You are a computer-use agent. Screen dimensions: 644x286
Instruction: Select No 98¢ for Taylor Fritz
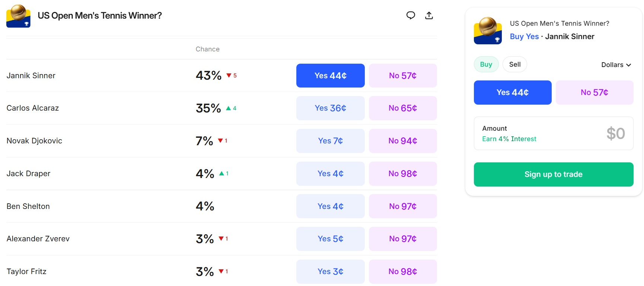(x=402, y=271)
